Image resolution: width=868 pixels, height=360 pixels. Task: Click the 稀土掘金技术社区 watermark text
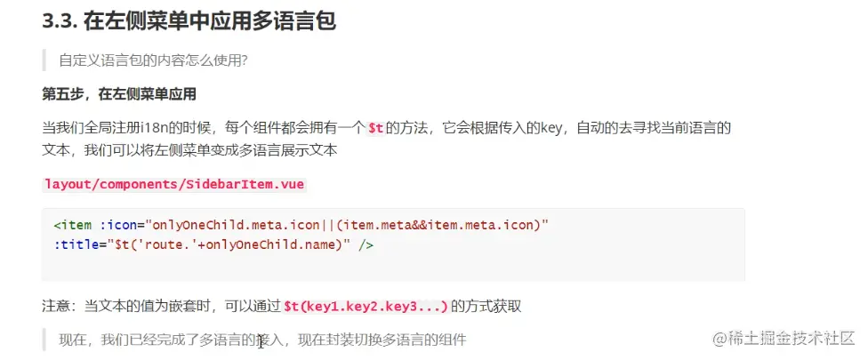pyautogui.click(x=790, y=339)
